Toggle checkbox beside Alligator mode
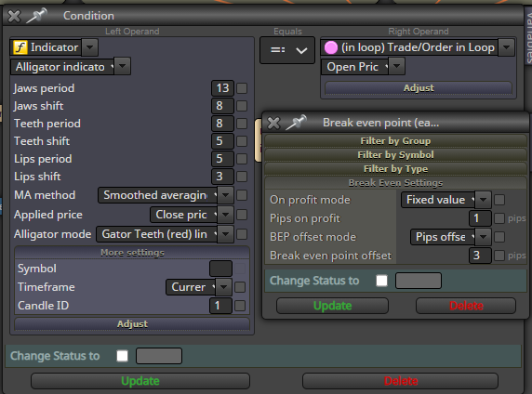Screen dimensions: 532x394 242,234
